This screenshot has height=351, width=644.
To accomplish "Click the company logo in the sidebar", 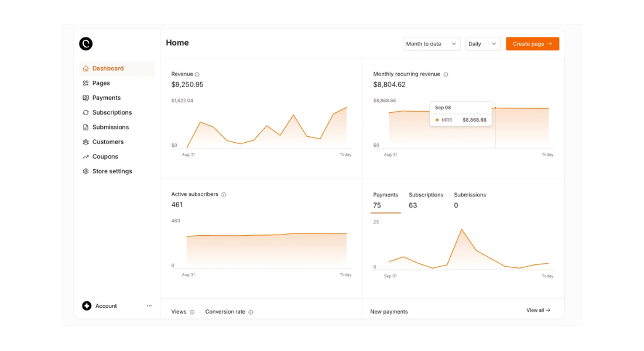I will pos(85,43).
